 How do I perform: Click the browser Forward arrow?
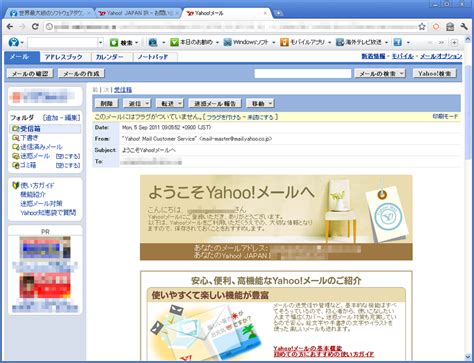pyautogui.click(x=22, y=27)
